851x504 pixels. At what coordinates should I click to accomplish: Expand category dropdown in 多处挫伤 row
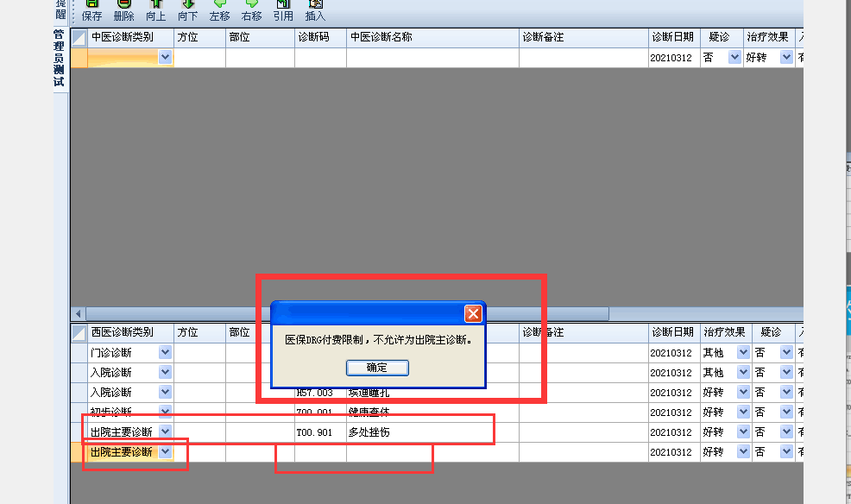pos(166,432)
